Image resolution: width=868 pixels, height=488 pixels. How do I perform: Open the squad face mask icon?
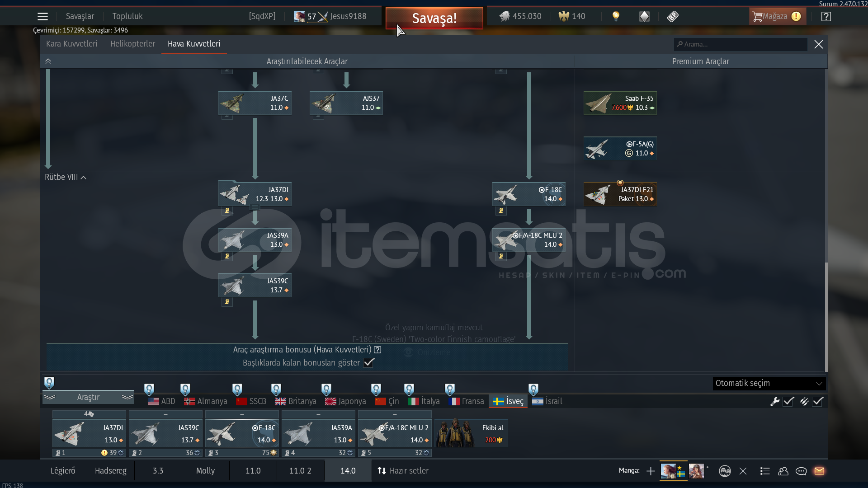[725, 471]
